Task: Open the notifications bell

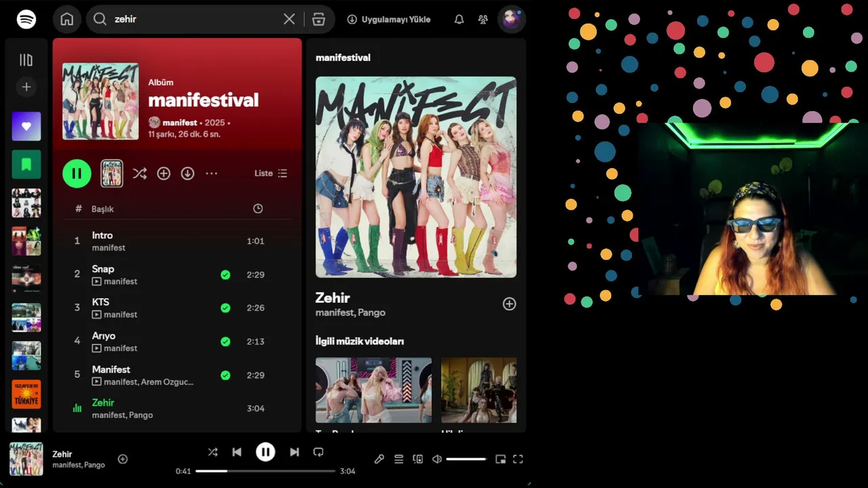Action: coord(459,20)
